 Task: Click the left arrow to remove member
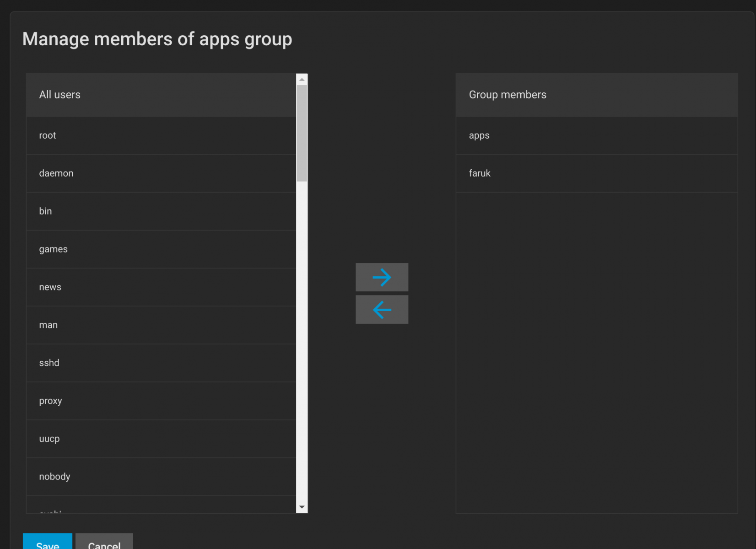tap(382, 310)
